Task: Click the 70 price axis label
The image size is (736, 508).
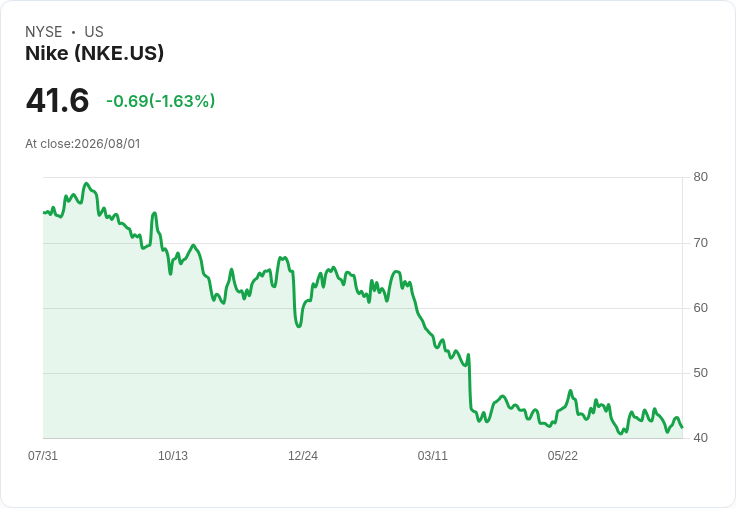Action: pos(700,243)
